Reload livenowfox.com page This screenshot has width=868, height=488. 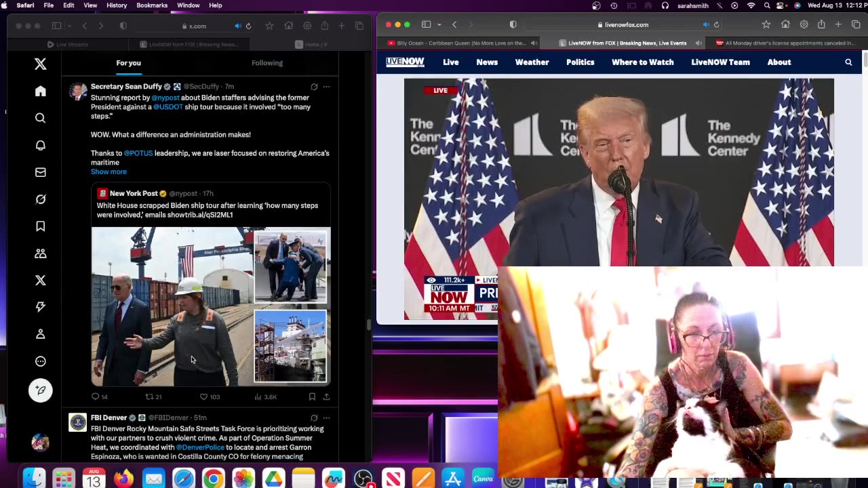point(717,25)
